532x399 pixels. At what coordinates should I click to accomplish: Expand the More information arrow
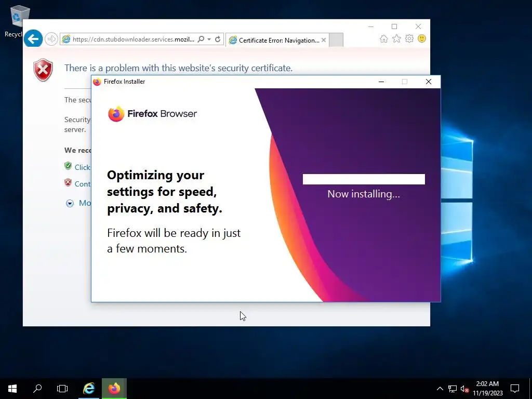point(70,203)
